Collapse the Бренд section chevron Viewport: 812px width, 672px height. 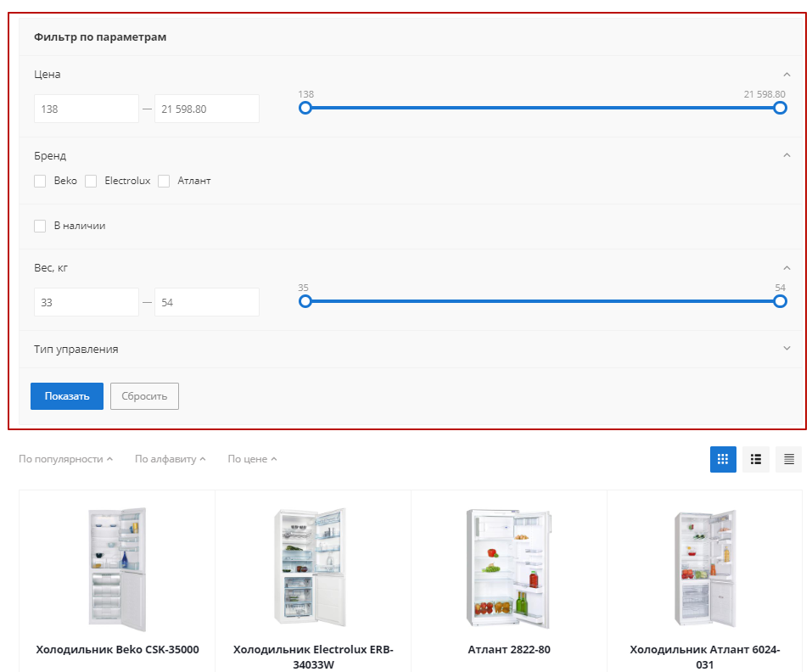coord(787,155)
